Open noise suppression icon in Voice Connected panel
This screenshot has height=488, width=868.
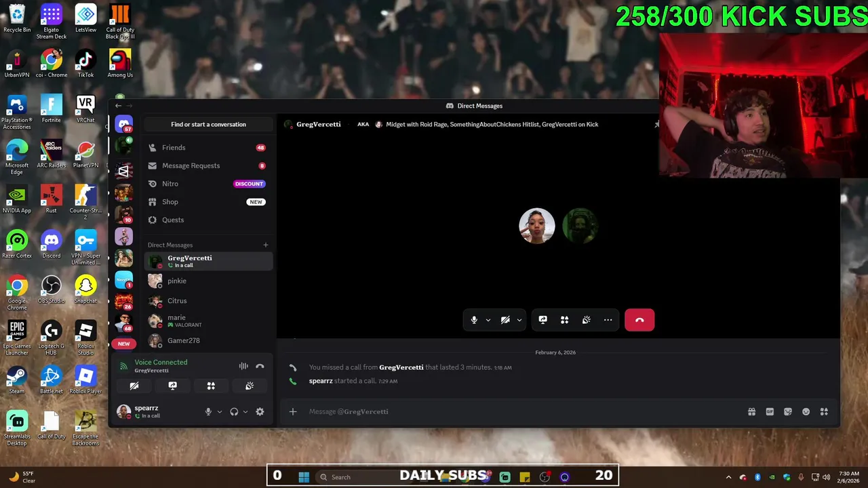pyautogui.click(x=243, y=366)
